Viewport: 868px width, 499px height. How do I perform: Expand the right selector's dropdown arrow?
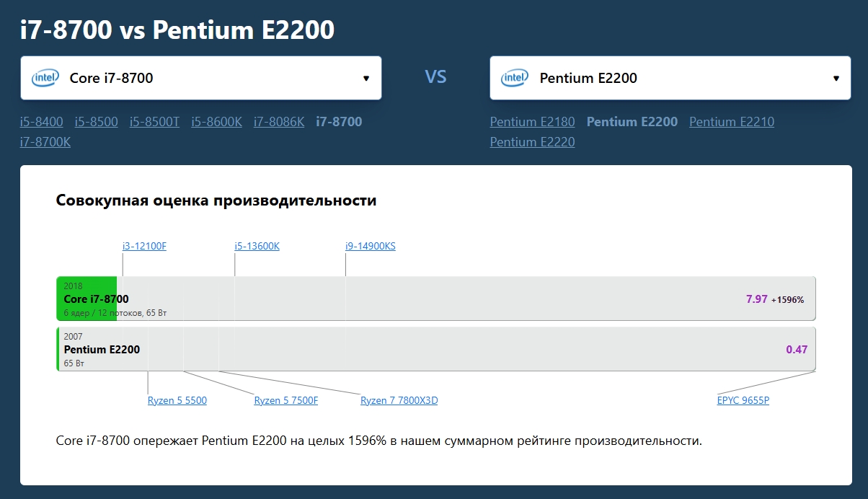[x=836, y=78]
